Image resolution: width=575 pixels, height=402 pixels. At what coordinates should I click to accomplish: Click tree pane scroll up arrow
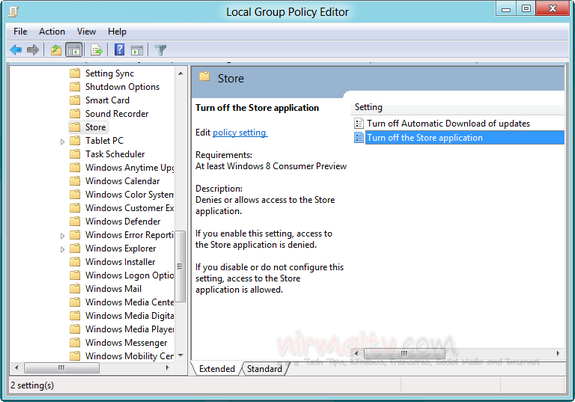pyautogui.click(x=180, y=73)
